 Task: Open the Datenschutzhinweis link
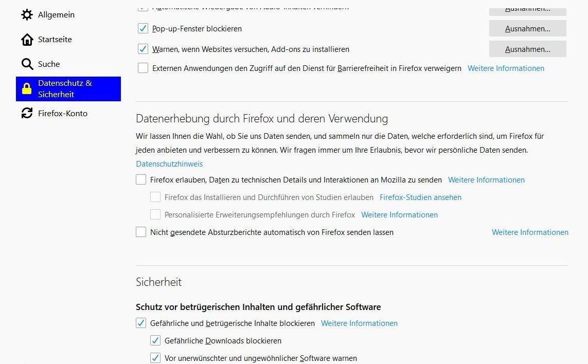tap(169, 164)
